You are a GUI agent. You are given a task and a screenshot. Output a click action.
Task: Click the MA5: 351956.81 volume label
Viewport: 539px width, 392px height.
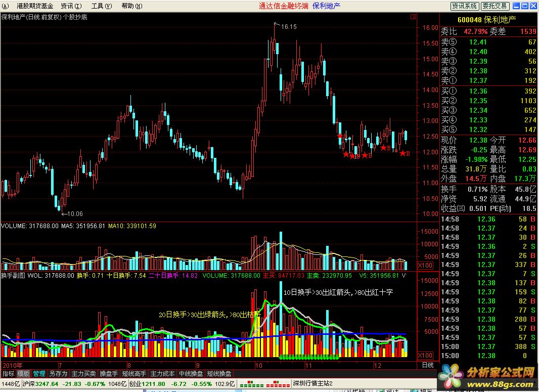point(83,226)
